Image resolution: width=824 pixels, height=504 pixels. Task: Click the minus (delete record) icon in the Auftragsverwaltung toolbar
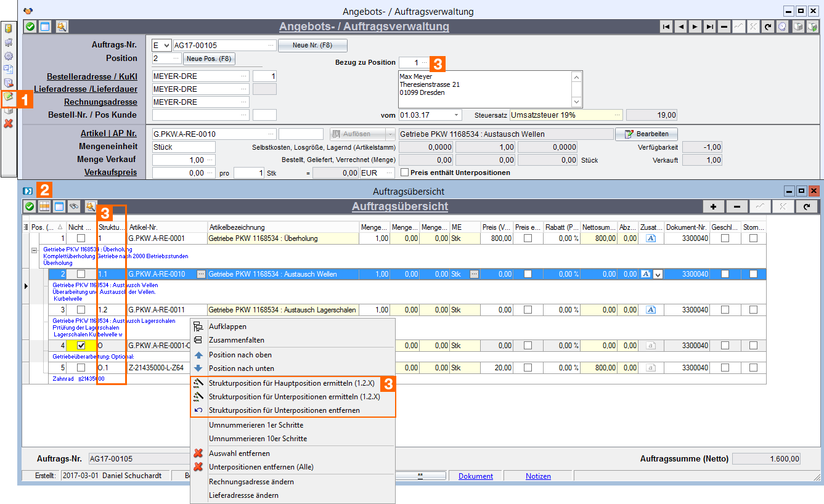(x=724, y=26)
